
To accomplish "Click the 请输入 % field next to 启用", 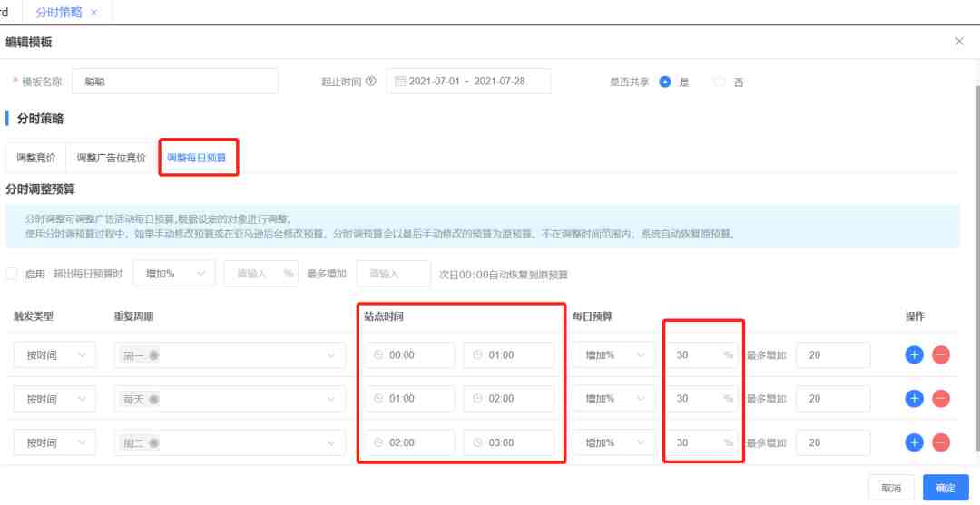I will point(261,274).
